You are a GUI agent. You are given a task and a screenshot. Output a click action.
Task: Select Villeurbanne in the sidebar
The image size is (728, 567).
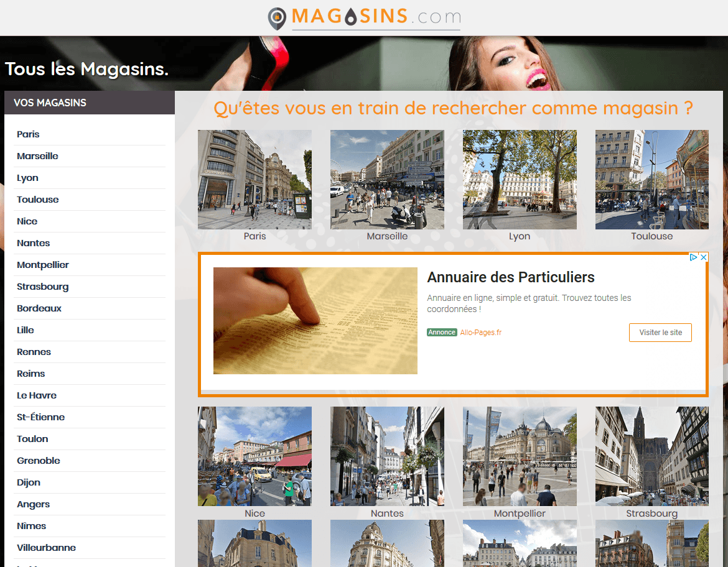(47, 548)
